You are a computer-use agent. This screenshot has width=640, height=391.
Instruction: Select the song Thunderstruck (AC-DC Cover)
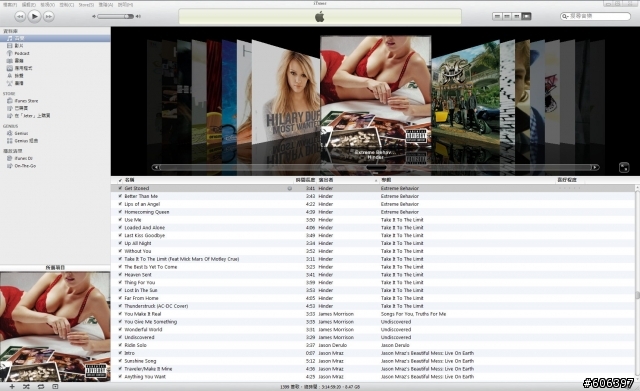coord(156,306)
